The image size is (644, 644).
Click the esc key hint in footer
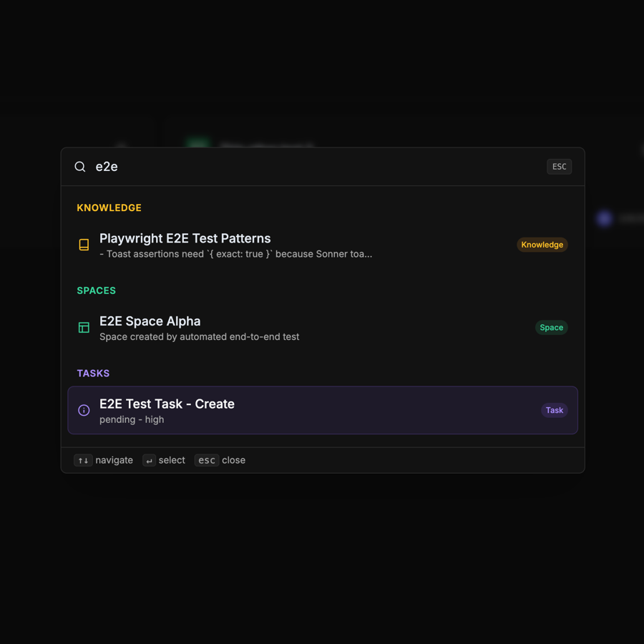click(x=207, y=460)
